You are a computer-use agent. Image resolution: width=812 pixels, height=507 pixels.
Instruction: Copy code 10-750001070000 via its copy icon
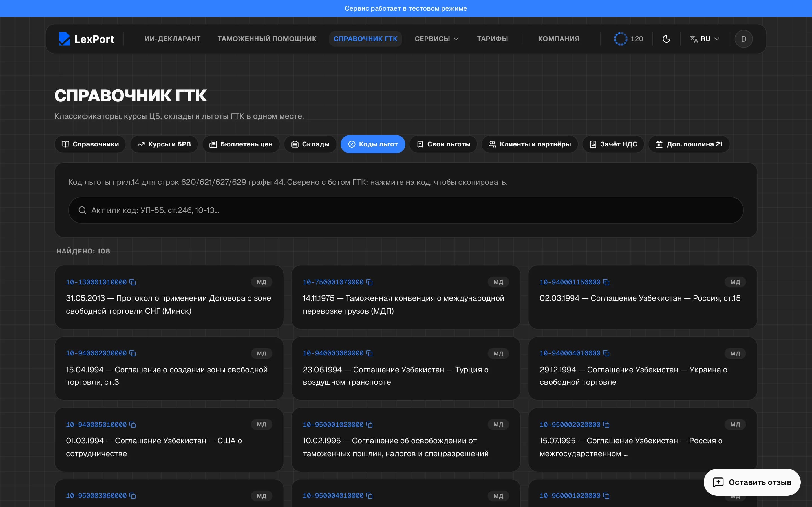(x=369, y=282)
